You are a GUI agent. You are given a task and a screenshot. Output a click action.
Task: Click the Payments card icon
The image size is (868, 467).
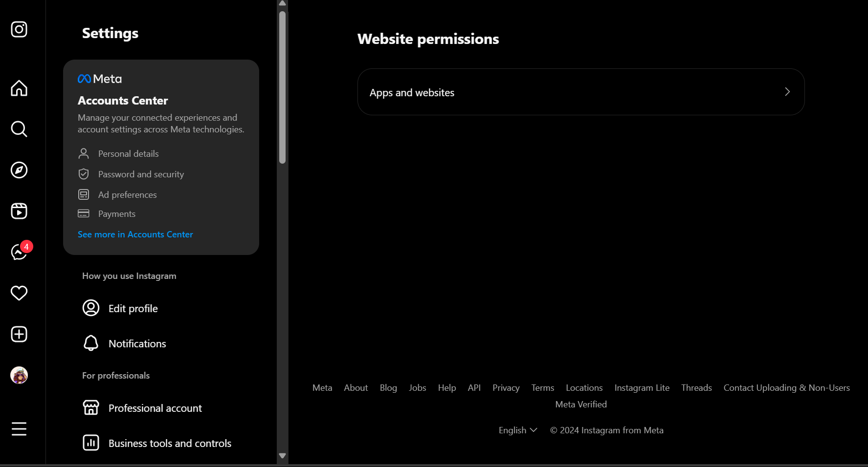click(x=84, y=213)
